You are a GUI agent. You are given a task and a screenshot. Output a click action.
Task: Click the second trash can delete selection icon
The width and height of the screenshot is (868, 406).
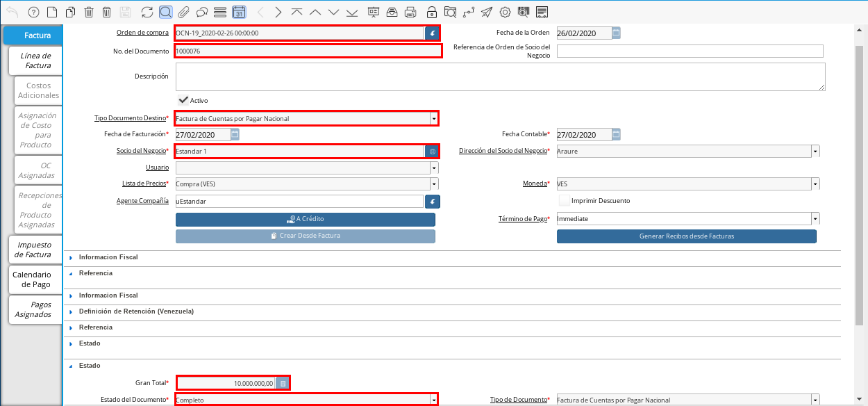click(x=106, y=12)
